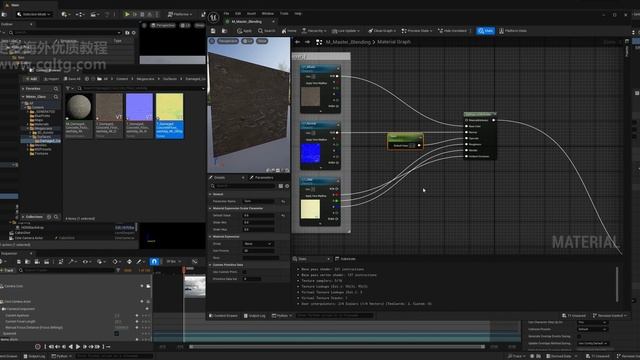Click the Unreal Engine logo icon
Image resolution: width=640 pixels, height=360 pixels.
tap(213, 17)
